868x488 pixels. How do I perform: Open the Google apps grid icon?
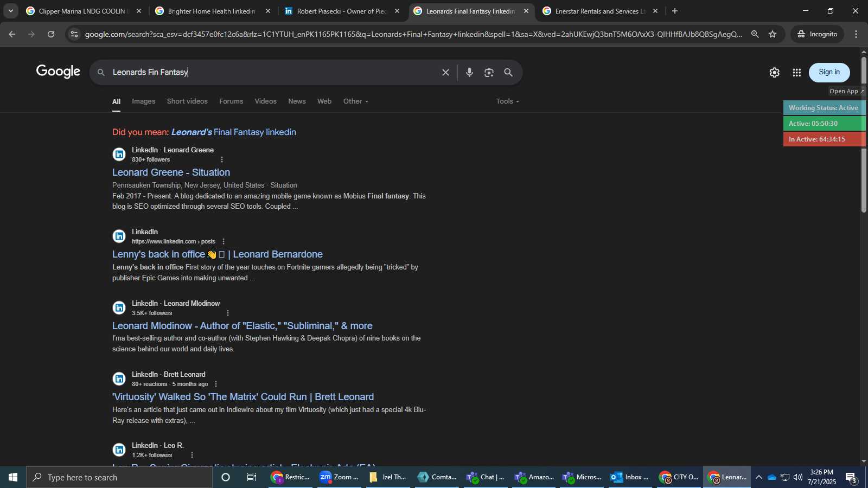click(796, 72)
